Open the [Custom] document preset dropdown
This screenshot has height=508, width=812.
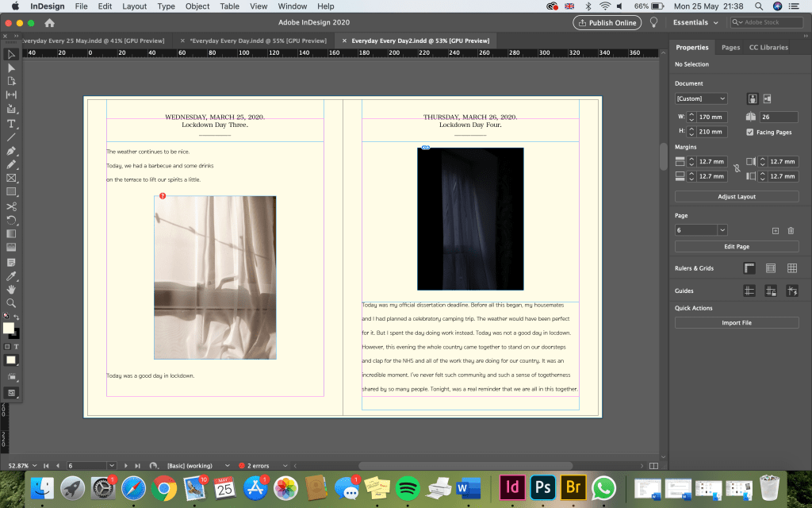click(701, 98)
